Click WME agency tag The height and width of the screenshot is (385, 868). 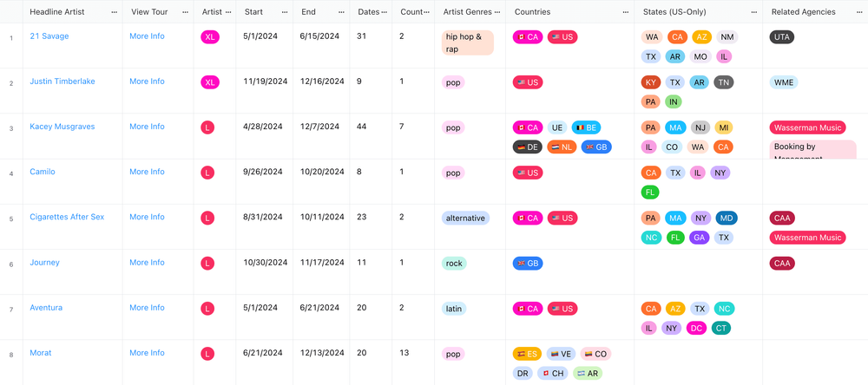click(x=784, y=82)
